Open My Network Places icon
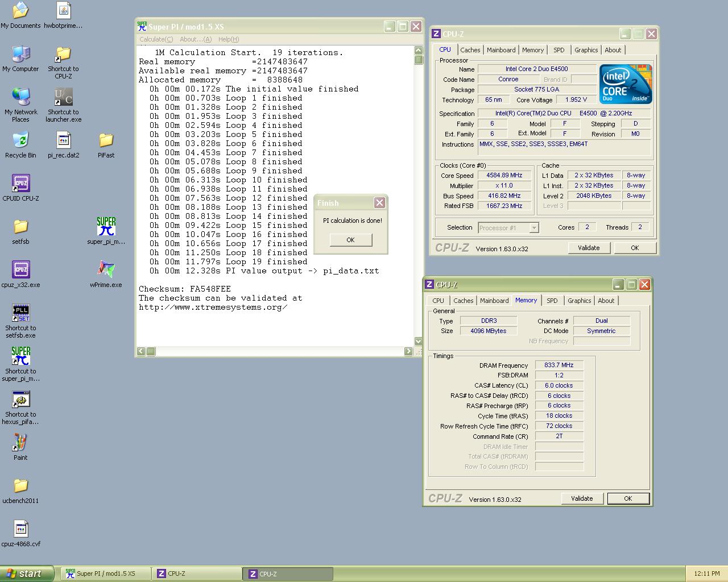The height and width of the screenshot is (582, 728). [x=20, y=106]
